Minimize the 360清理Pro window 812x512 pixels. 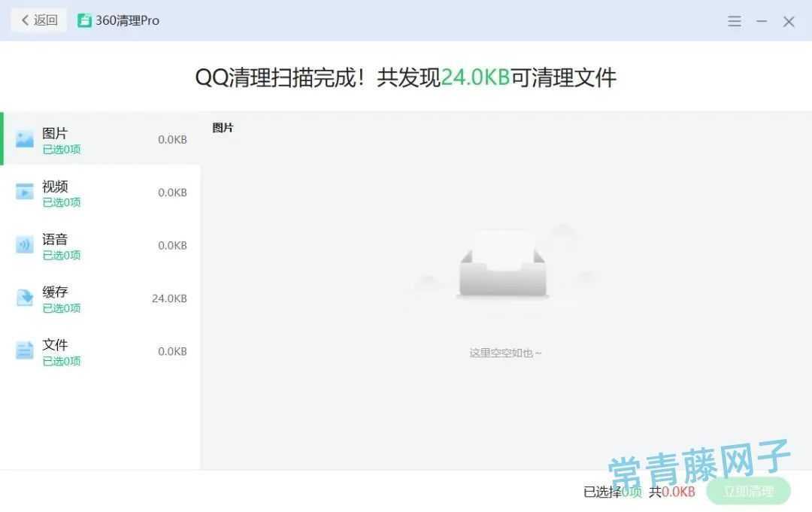761,21
